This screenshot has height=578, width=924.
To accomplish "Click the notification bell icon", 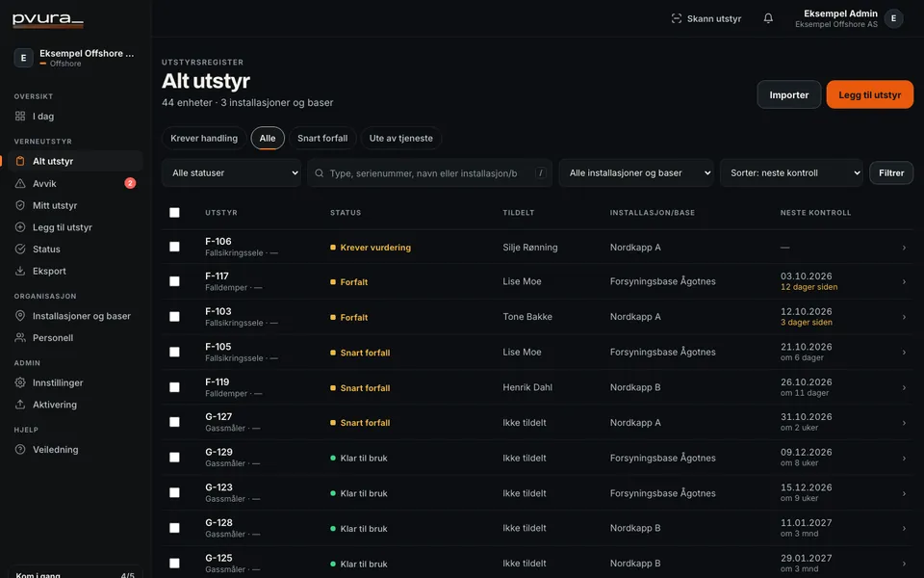I will (x=768, y=18).
